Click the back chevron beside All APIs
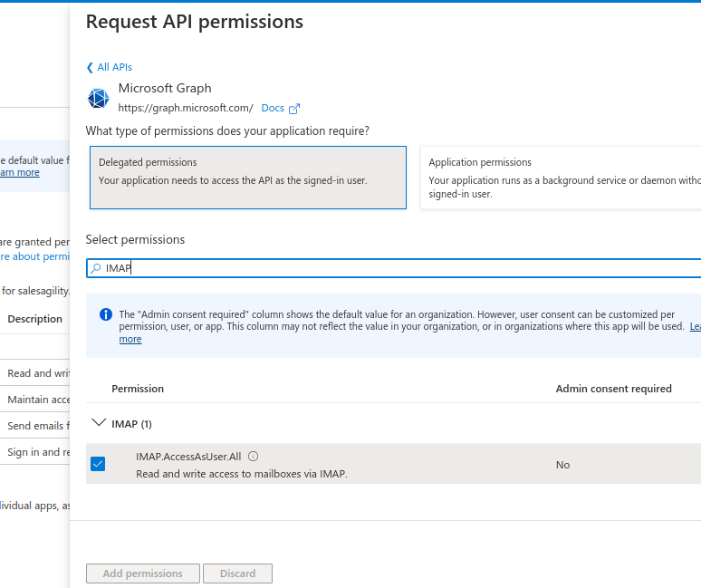 [x=90, y=68]
